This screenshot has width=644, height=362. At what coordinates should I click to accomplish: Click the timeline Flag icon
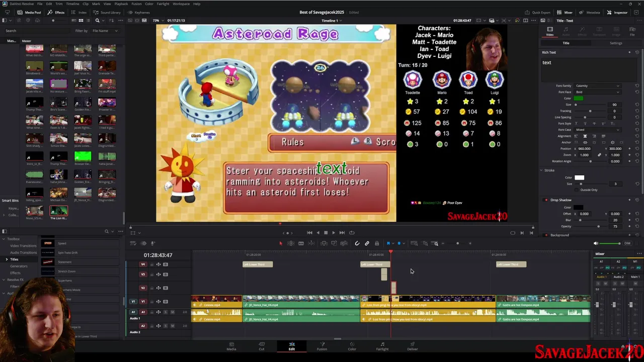pyautogui.click(x=388, y=243)
